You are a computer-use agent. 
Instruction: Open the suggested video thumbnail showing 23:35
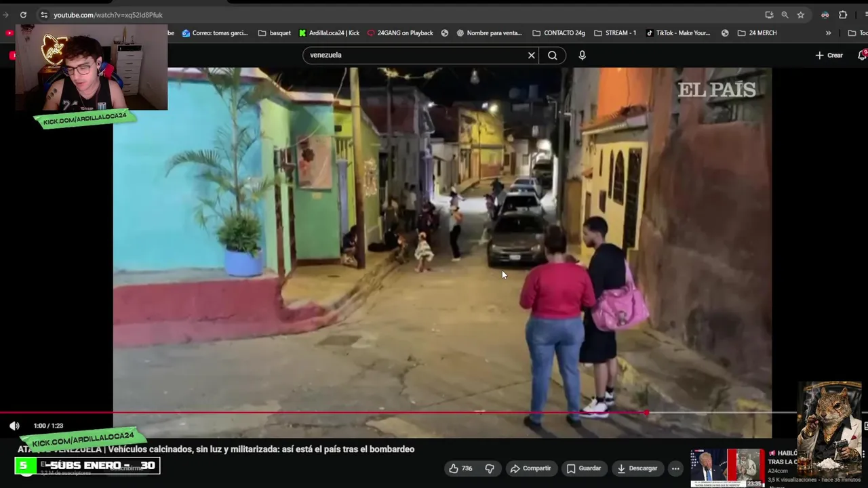coord(728,468)
